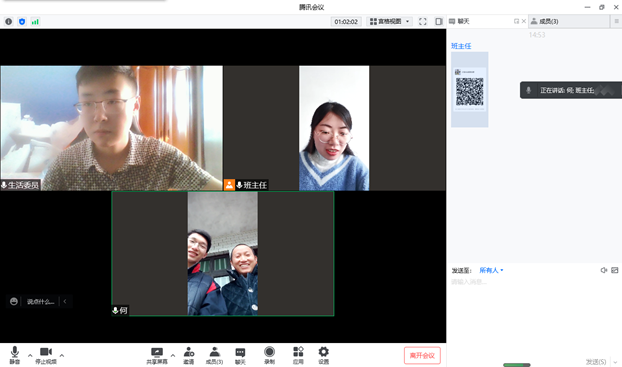Open the 所有人 recipient dropdown
This screenshot has width=622, height=367.
(491, 270)
